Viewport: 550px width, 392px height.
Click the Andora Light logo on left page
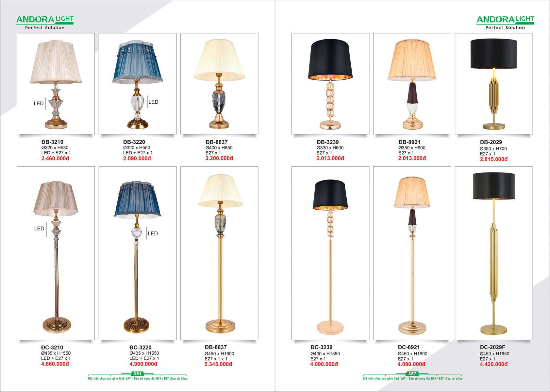[x=45, y=23]
